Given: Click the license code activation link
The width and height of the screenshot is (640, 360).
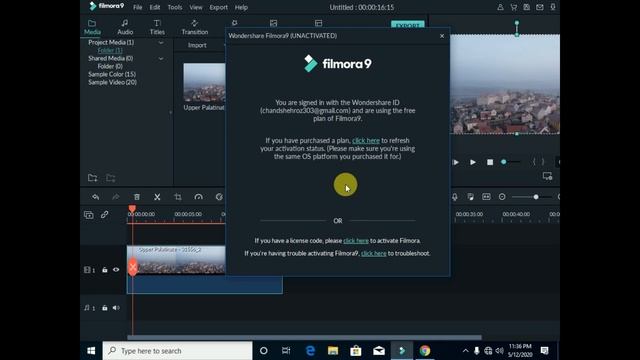Looking at the screenshot, I should point(356,241).
